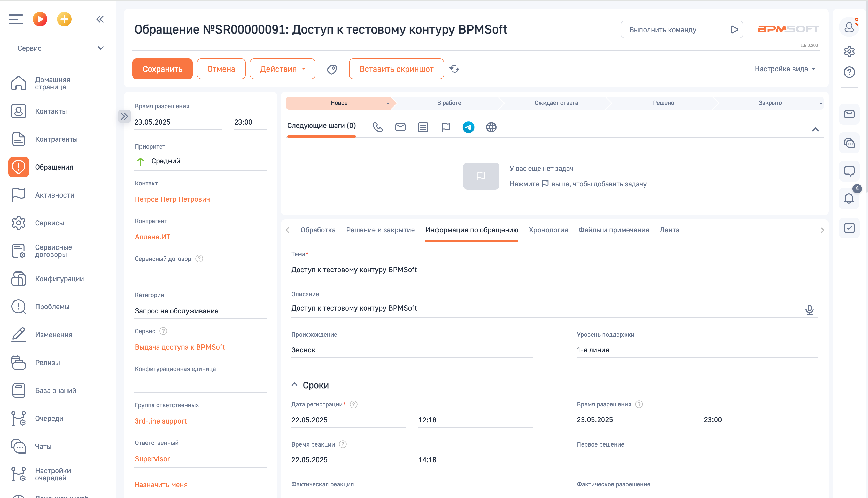Click the Происхождение field with Звонок

click(412, 350)
